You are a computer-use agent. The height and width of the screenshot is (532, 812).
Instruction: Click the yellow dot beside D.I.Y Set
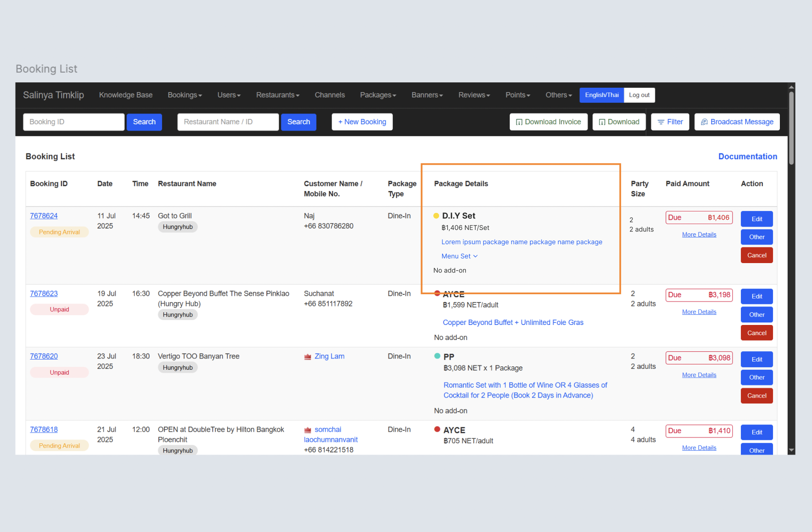coord(436,216)
